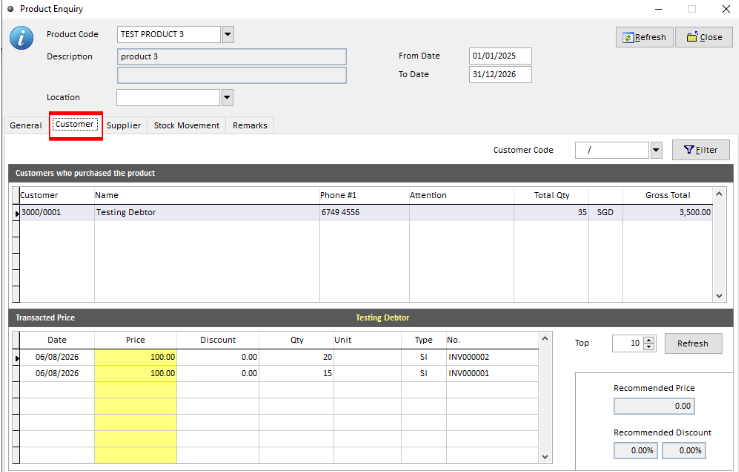
Task: Open the Product Code dropdown
Action: point(228,34)
